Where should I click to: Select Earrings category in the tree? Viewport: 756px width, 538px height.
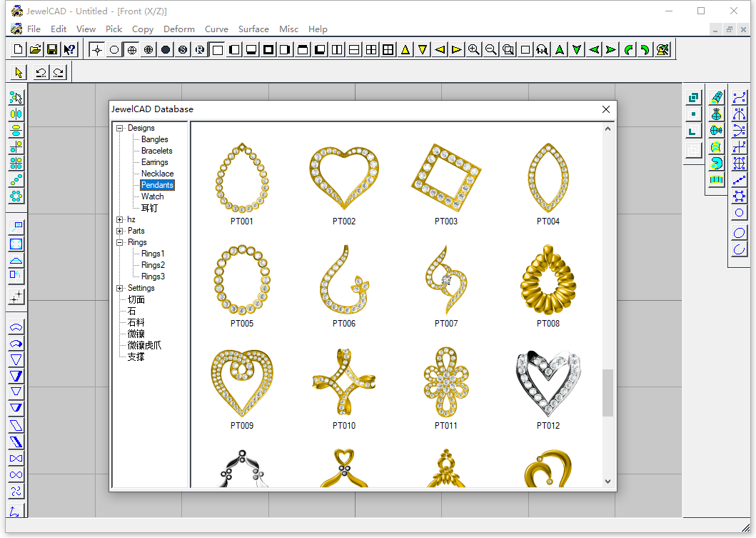(x=155, y=162)
